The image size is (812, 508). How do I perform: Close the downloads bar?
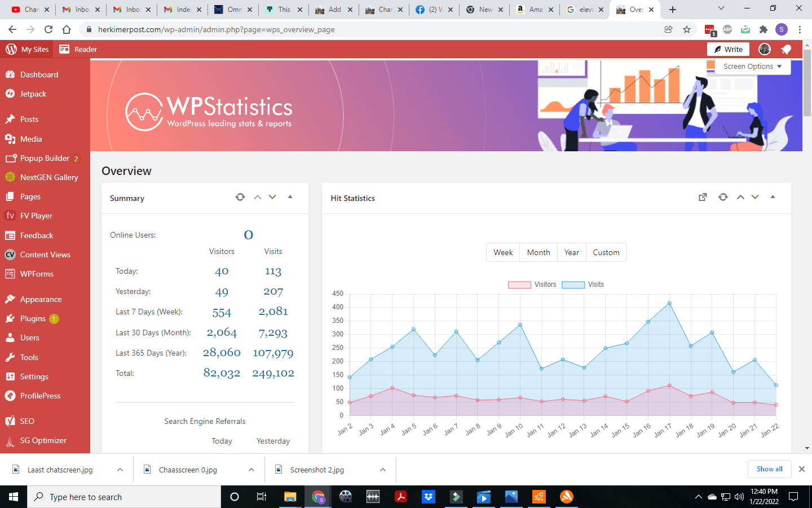tap(802, 469)
